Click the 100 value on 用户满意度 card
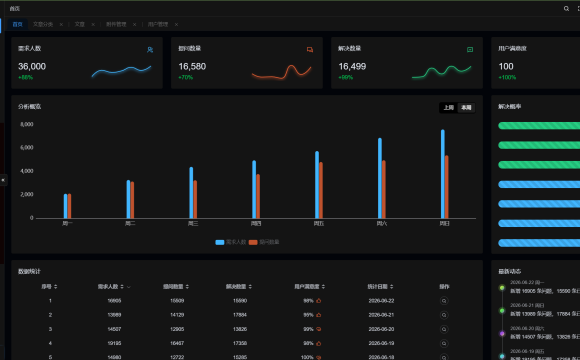Image resolution: width=580 pixels, height=360 pixels. (506, 67)
